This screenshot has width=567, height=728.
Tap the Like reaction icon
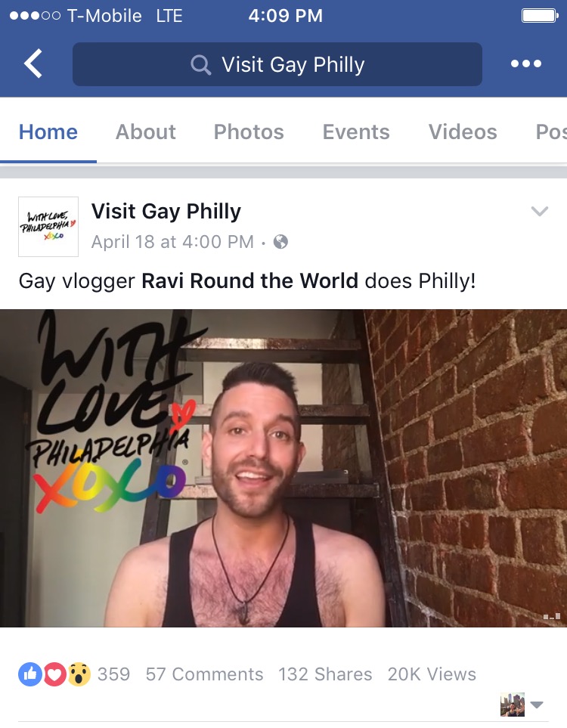click(29, 674)
